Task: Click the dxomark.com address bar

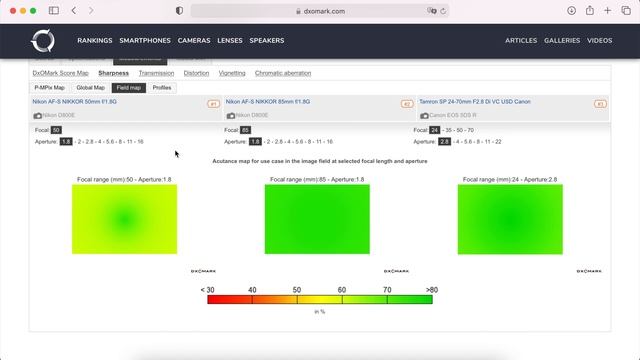Action: coord(320,11)
